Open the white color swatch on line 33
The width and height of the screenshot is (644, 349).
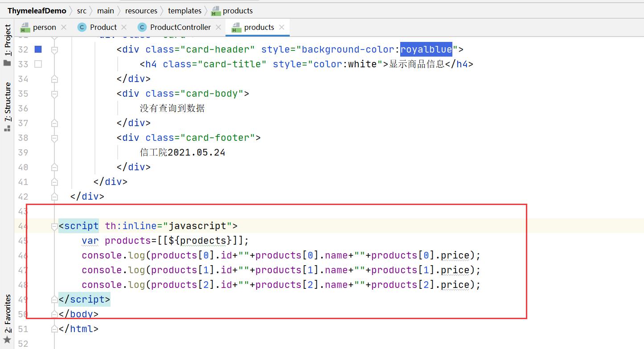[38, 64]
